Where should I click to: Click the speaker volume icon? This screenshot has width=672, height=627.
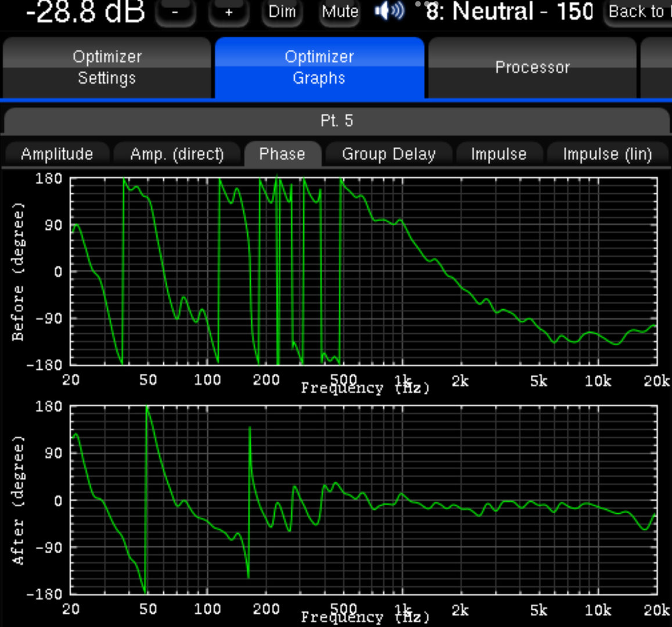[389, 12]
